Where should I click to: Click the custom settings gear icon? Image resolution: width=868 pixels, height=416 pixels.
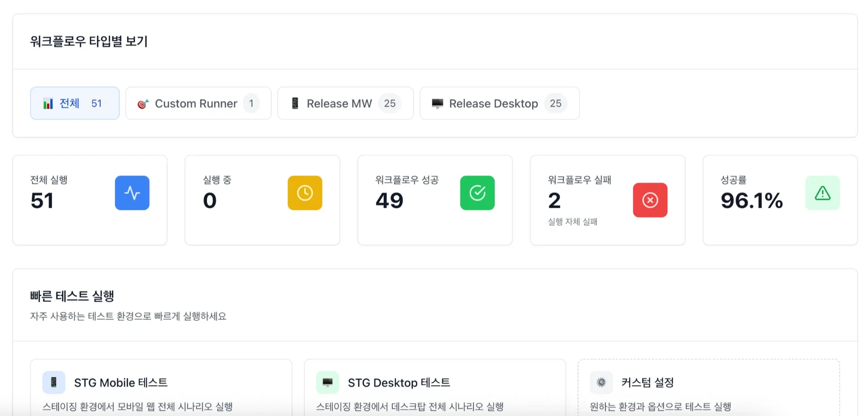(601, 383)
